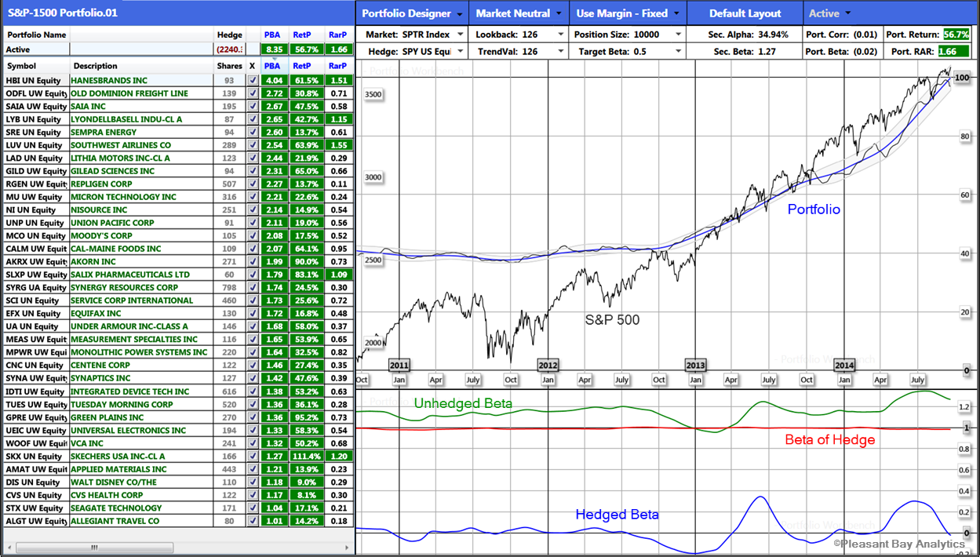Screen dimensions: 980x557
Task: Click the 2013 year marker on chart
Action: coord(695,365)
